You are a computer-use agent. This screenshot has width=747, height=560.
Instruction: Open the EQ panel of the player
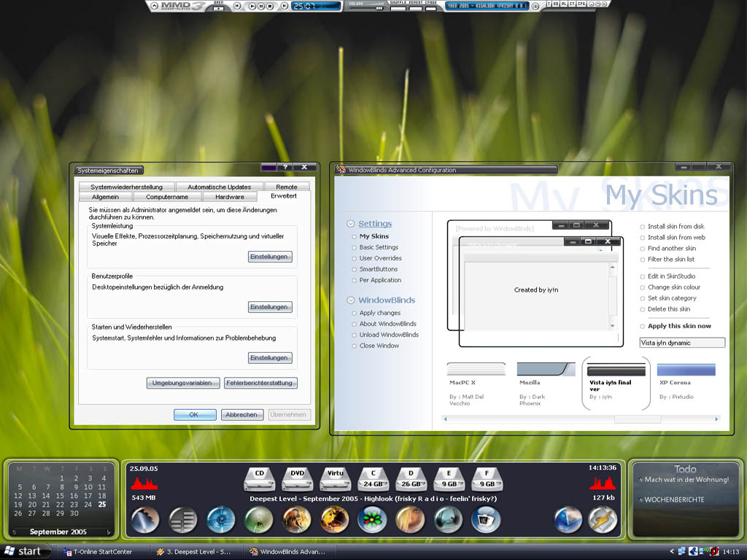pos(555,4)
